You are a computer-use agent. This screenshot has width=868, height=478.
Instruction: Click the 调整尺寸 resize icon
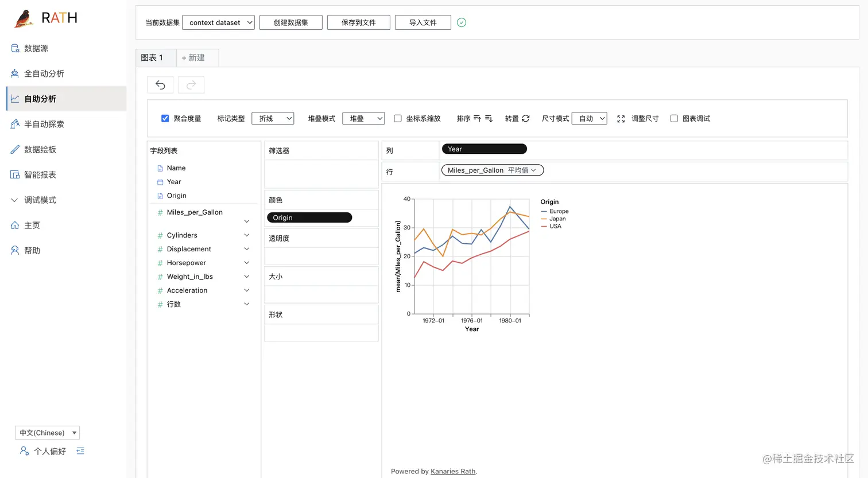pos(621,119)
